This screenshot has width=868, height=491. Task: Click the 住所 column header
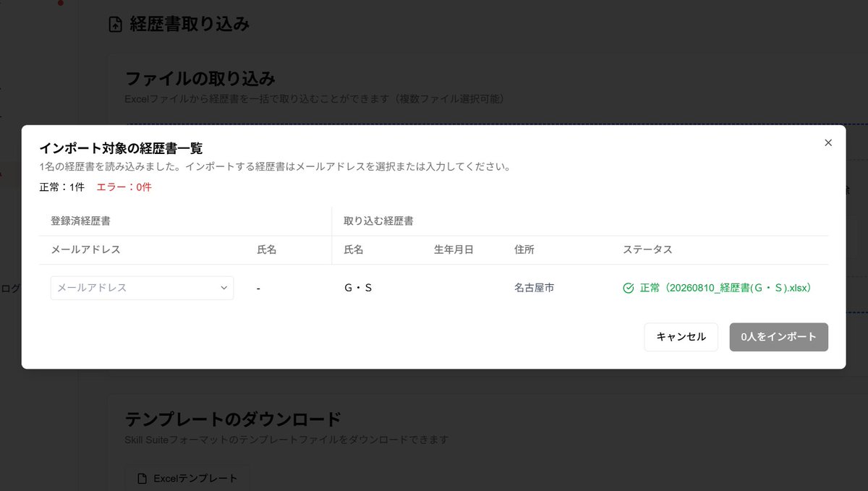(524, 249)
